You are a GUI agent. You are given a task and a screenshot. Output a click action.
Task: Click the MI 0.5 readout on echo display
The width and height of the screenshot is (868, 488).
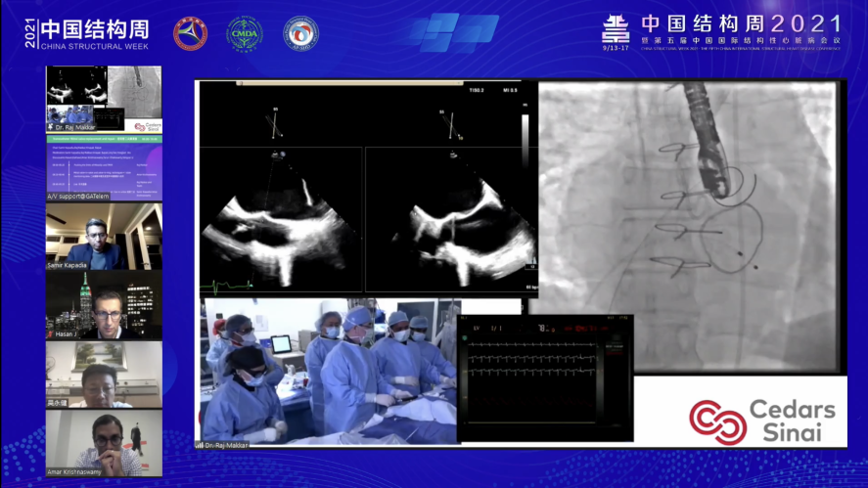coord(510,90)
